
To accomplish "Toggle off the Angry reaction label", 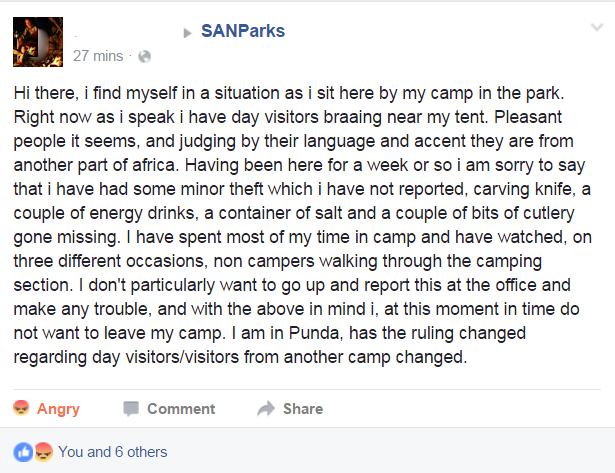I will click(x=58, y=408).
